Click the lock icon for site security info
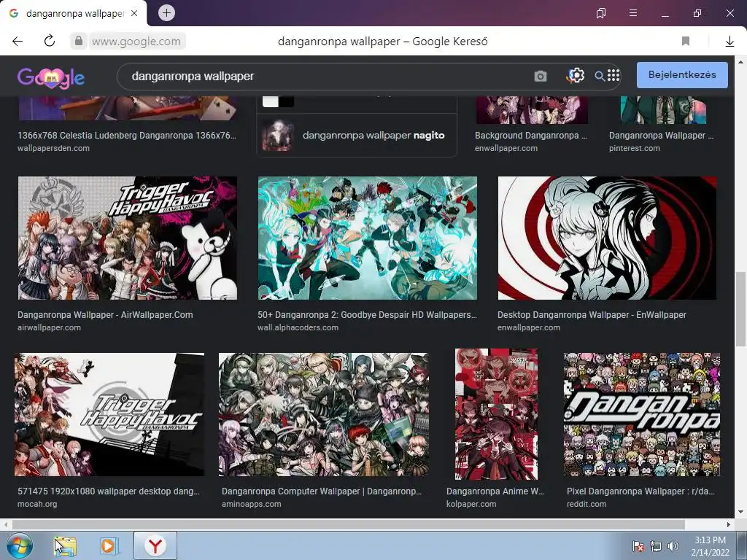 coord(79,41)
